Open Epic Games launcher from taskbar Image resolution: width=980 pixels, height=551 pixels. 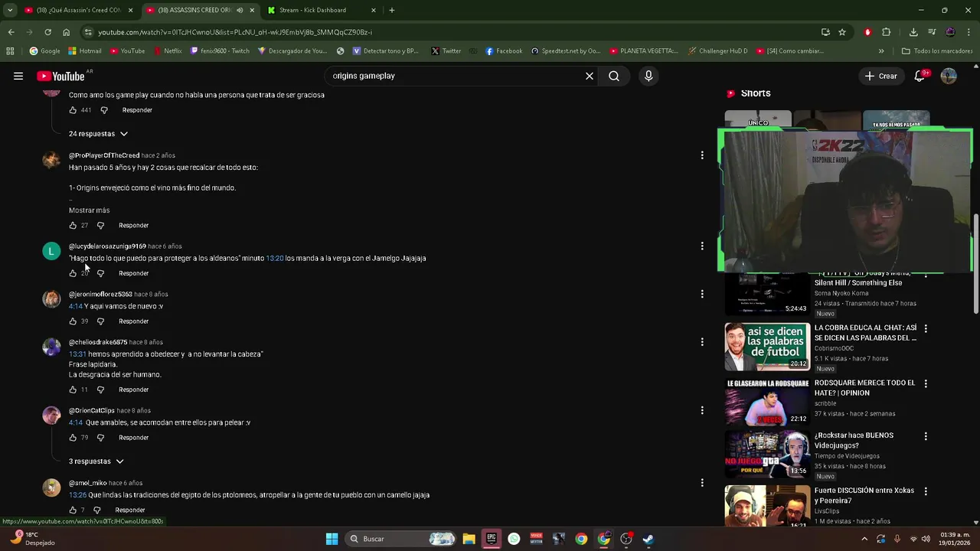[x=492, y=539]
